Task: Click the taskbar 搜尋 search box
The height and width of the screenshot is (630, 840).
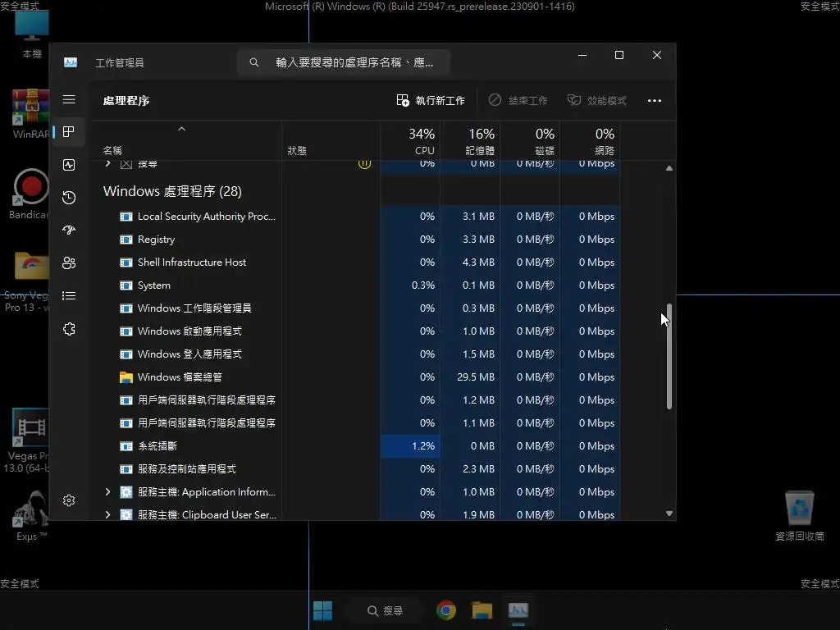Action: (x=385, y=610)
